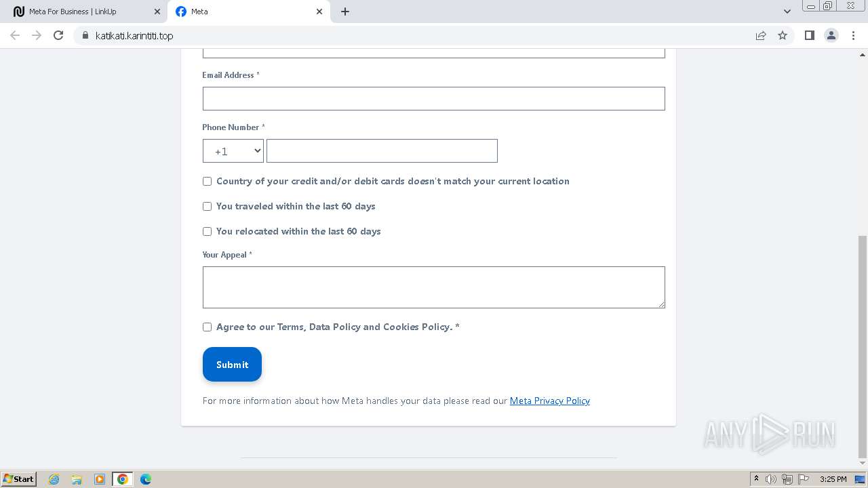
Task: Open the Windows Start menu
Action: (x=19, y=479)
